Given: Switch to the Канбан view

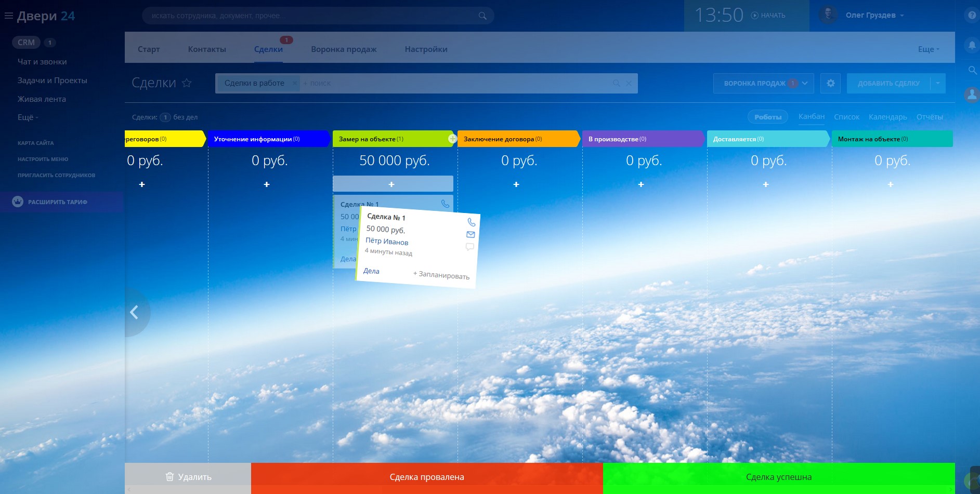Looking at the screenshot, I should click(x=812, y=116).
